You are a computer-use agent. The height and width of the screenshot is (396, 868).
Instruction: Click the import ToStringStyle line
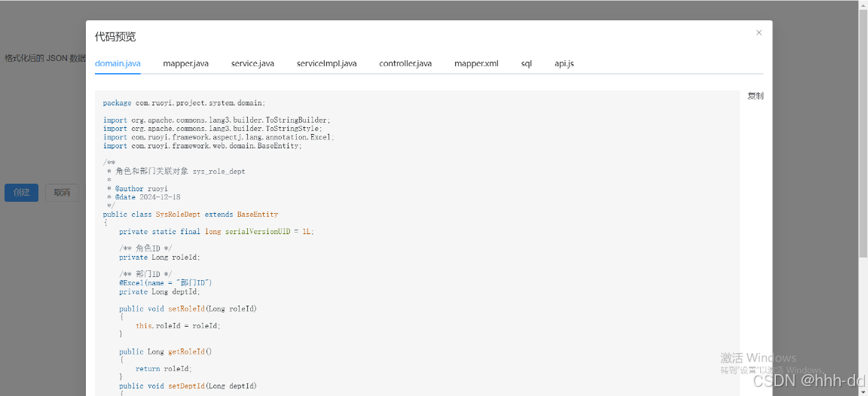[212, 128]
